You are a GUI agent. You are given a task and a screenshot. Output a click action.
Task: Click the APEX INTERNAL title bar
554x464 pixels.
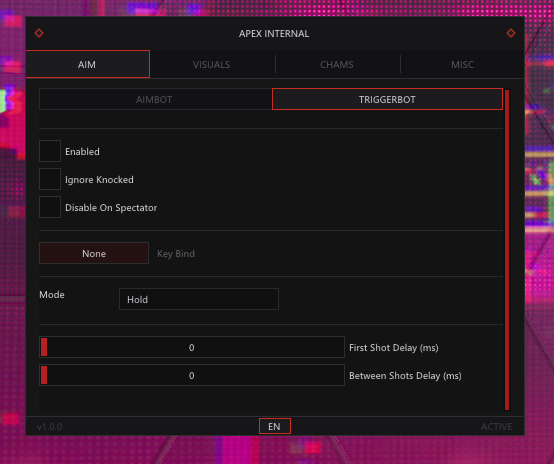pyautogui.click(x=274, y=34)
